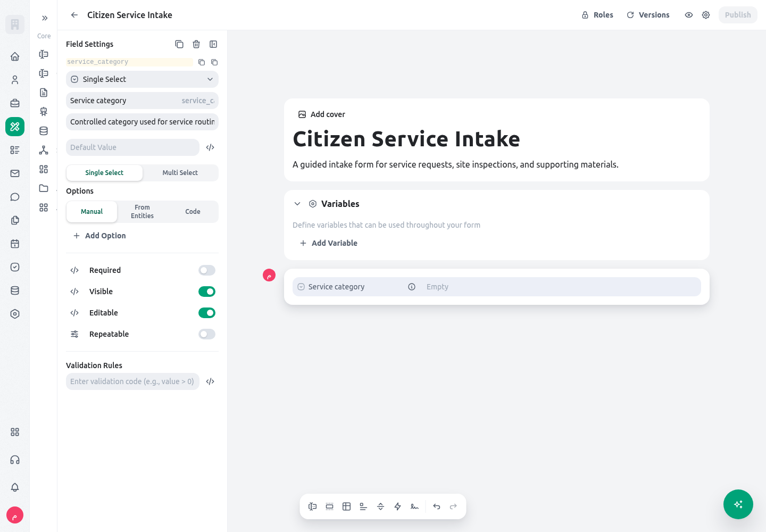The height and width of the screenshot is (532, 766).
Task: Click the document page icon in Core column
Action: tap(44, 93)
